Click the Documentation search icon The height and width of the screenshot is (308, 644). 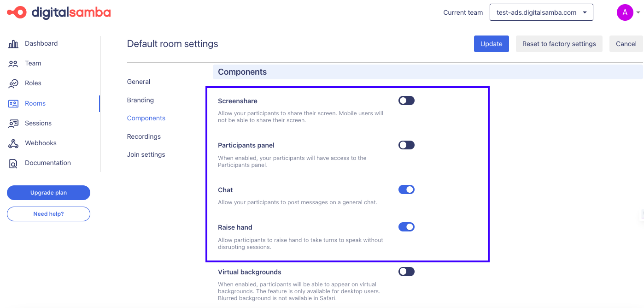[13, 163]
